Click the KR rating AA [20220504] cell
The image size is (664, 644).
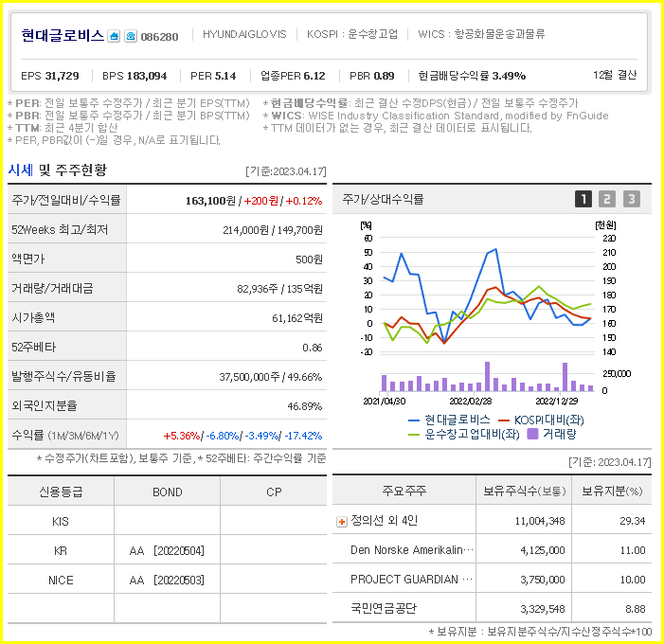point(167,551)
